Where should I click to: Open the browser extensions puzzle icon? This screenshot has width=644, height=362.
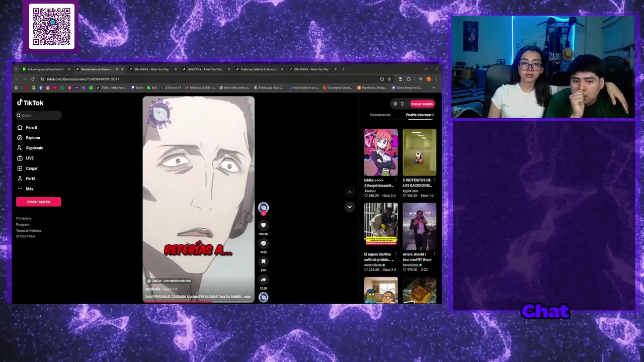tap(409, 79)
